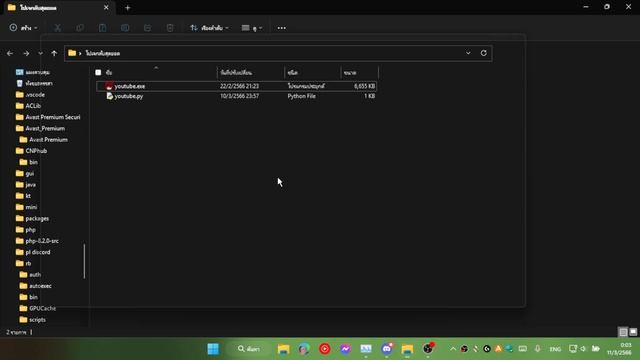
Task: Open the ACLib folder in sidebar
Action: click(29, 106)
